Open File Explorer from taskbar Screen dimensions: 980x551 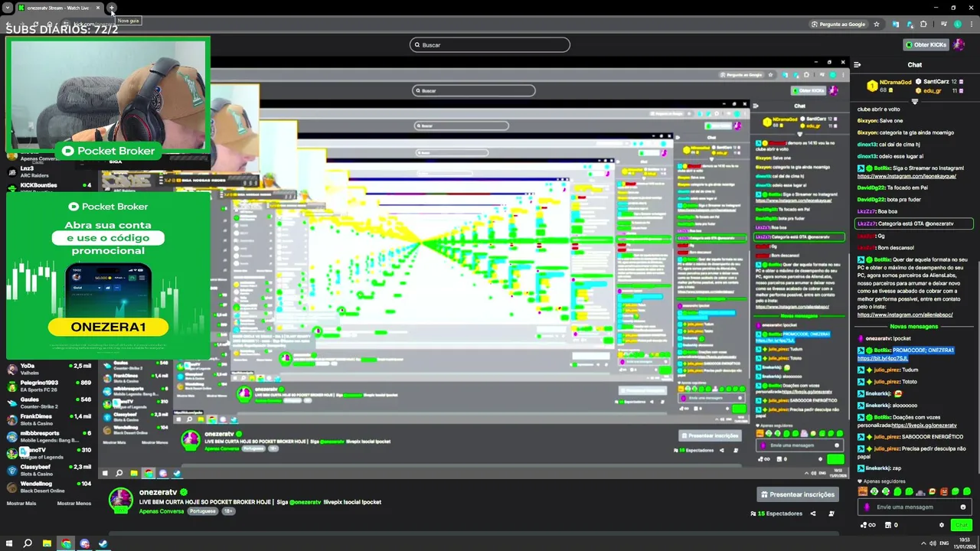(47, 543)
